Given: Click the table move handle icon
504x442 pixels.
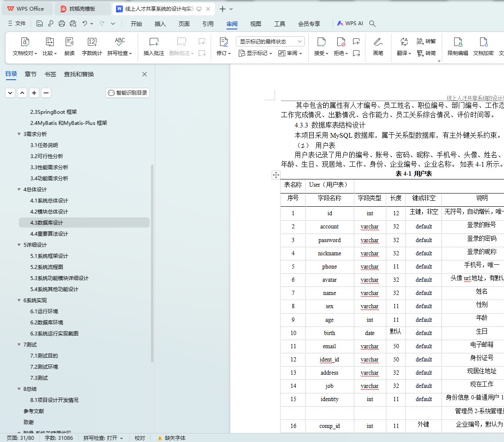Looking at the screenshot, I should pos(276,175).
